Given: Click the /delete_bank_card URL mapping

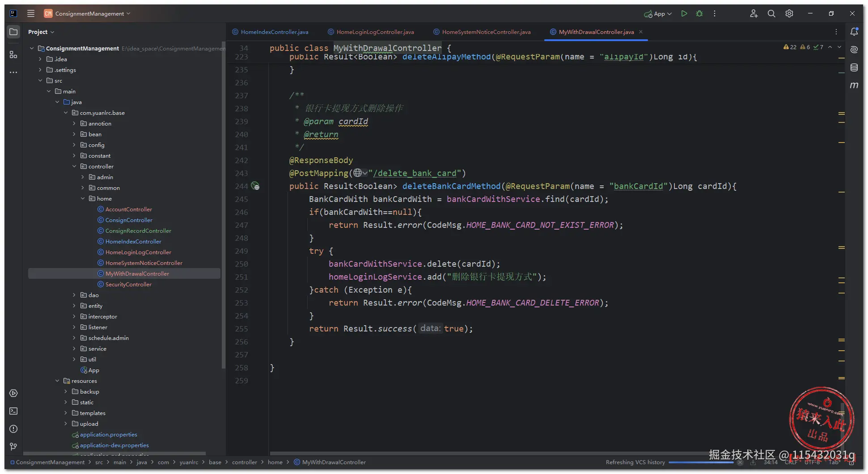Looking at the screenshot, I should pos(415,173).
